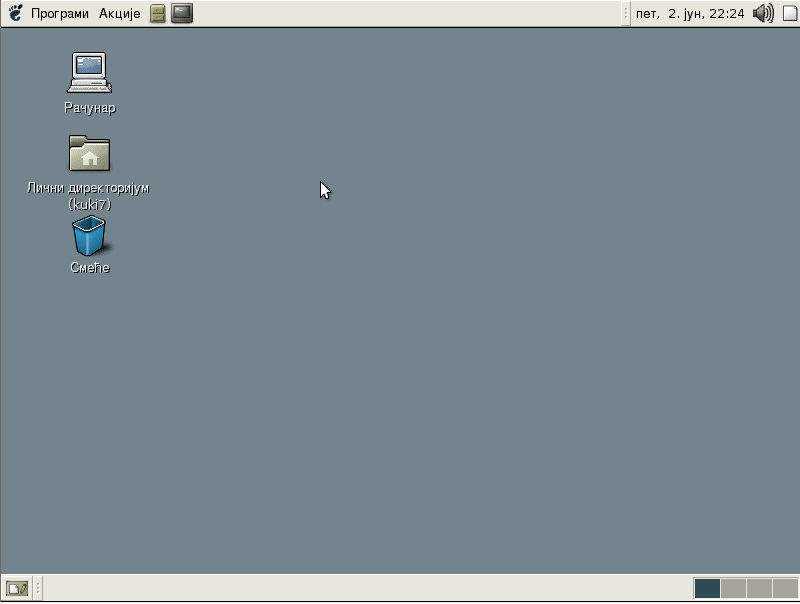This screenshot has width=800, height=604.
Task: Click the GNOME foot logo icon
Action: (15, 13)
